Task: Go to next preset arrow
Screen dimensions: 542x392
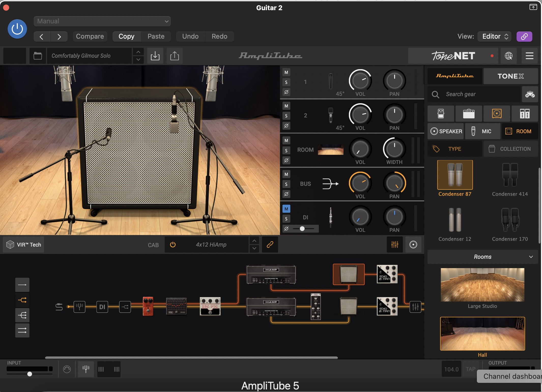Action: pyautogui.click(x=59, y=37)
